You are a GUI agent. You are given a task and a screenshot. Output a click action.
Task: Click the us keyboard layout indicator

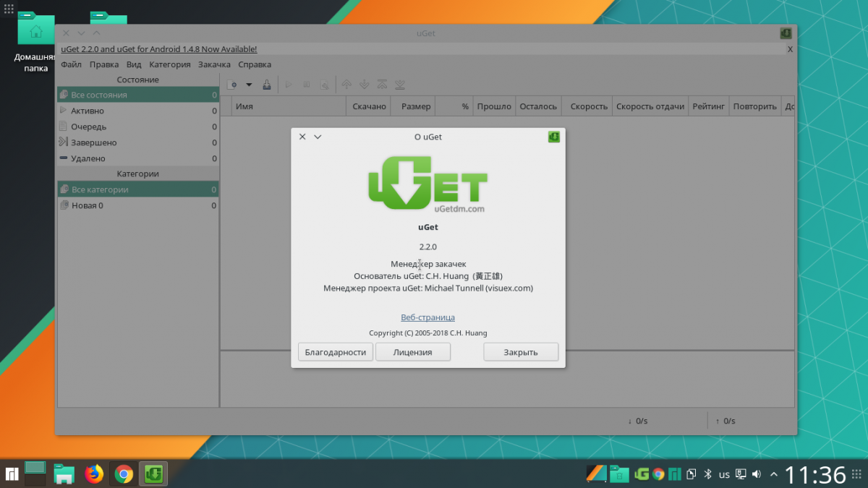pyautogui.click(x=724, y=474)
